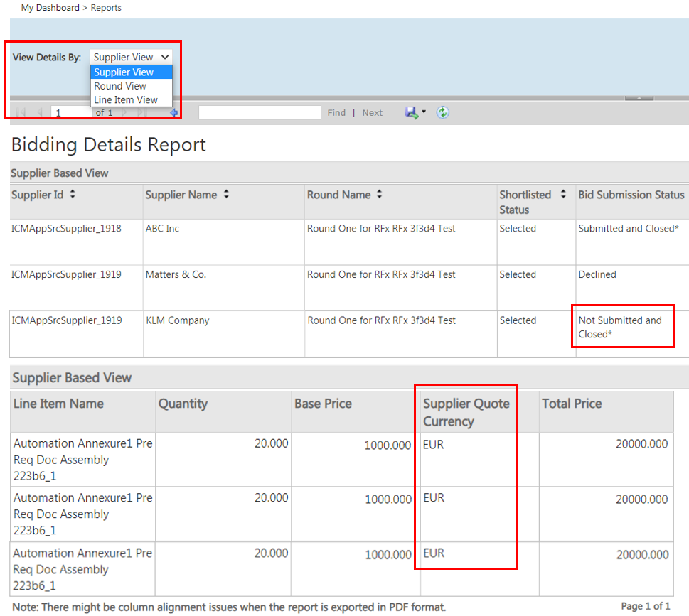Click the Next search link
This screenshot has width=689, height=616.
click(372, 112)
